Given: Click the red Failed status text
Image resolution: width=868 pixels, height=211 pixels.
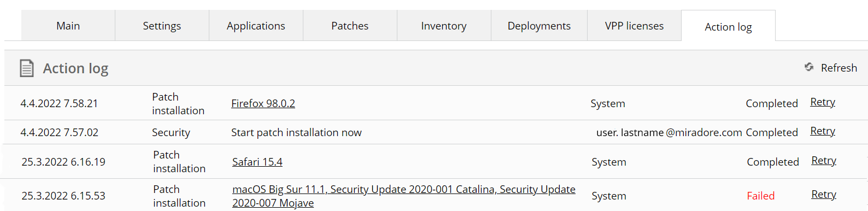Looking at the screenshot, I should 760,196.
